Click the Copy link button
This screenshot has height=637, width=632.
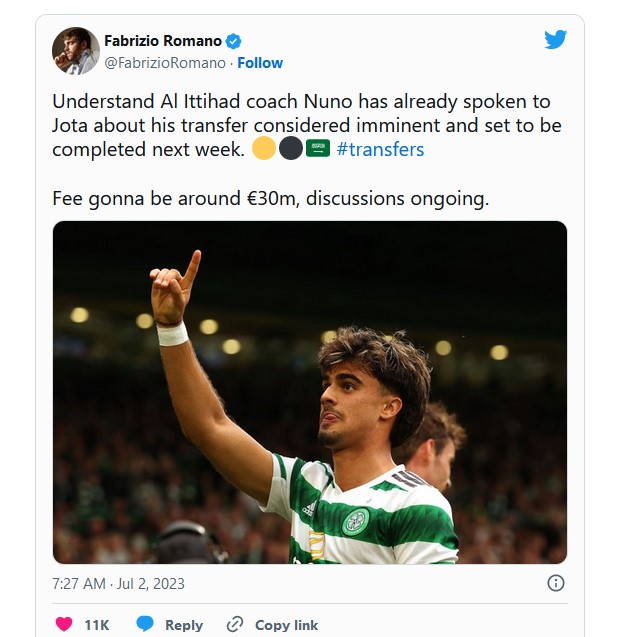tap(286, 625)
